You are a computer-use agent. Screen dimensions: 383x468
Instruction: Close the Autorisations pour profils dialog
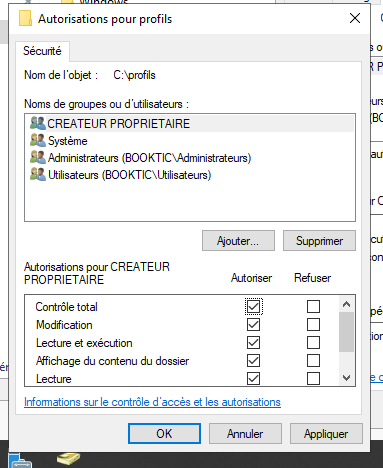pos(355,18)
